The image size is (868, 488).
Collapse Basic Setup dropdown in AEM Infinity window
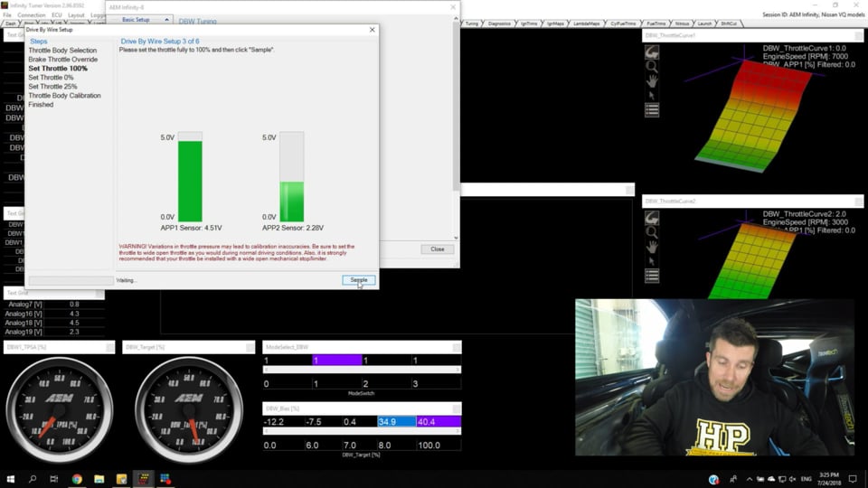point(166,20)
